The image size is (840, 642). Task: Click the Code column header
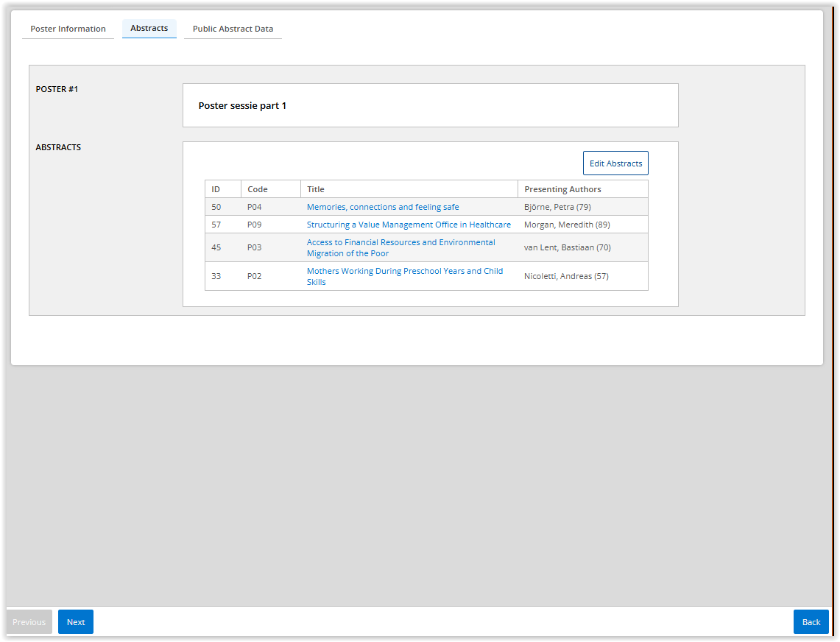(258, 189)
